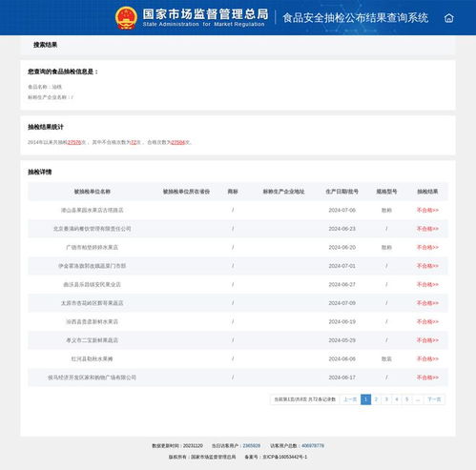Screen dimensions: 476x470
Task: Click the 被抽检单位名称 column header
Action: pos(93,192)
